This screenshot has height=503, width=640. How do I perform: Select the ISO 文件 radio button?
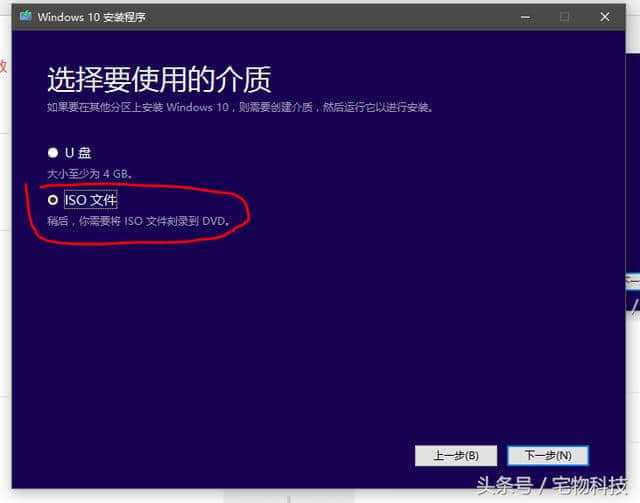point(53,200)
